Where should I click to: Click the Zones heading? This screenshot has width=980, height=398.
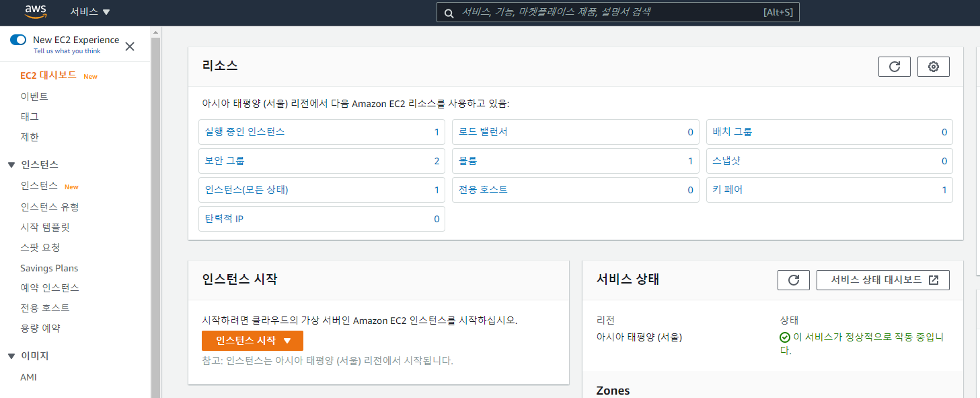[613, 391]
